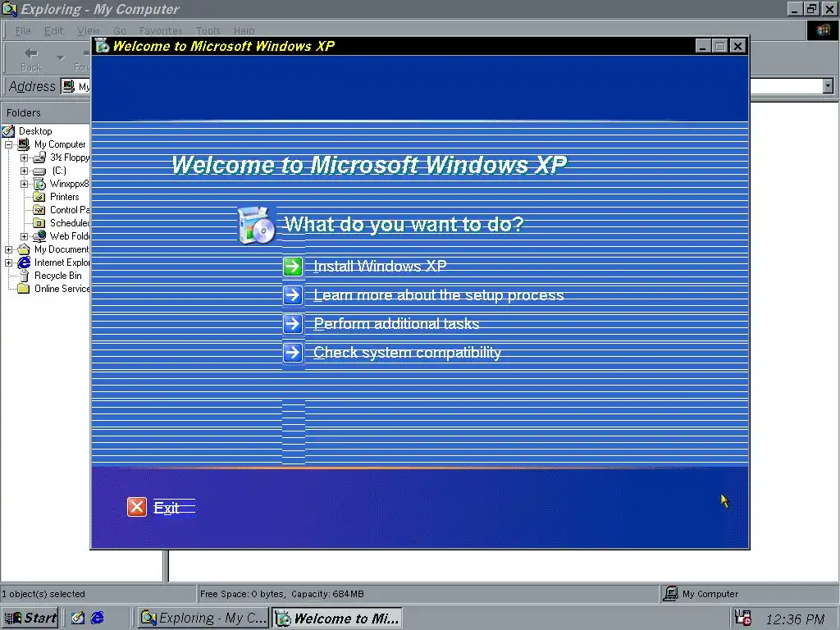Switch to Exploring - My Computer taskbar button
This screenshot has width=840, height=630.
203,618
